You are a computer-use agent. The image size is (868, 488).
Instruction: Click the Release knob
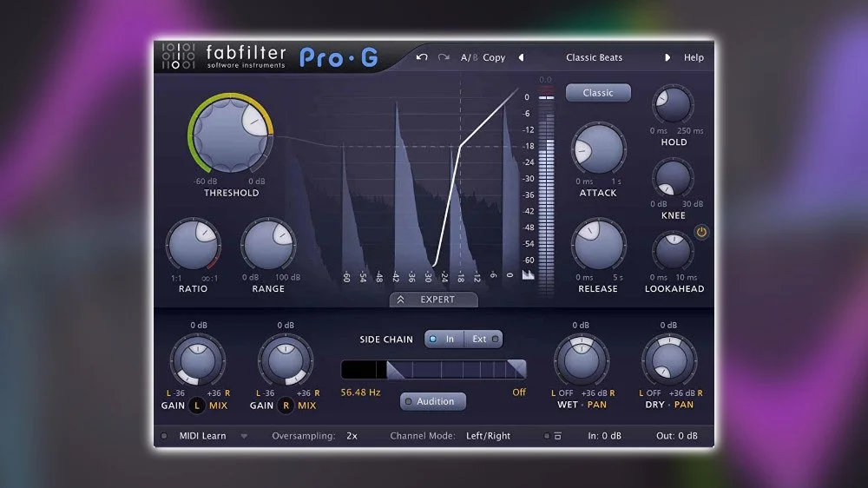pyautogui.click(x=598, y=246)
